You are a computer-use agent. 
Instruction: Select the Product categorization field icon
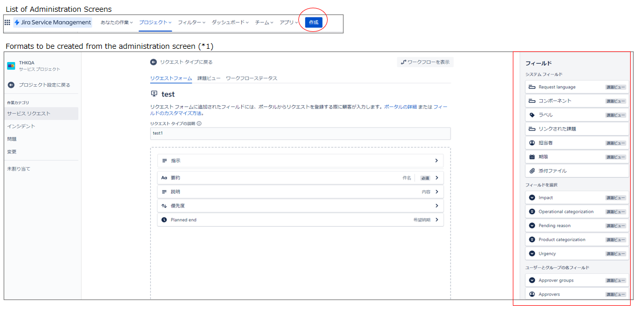pos(532,239)
